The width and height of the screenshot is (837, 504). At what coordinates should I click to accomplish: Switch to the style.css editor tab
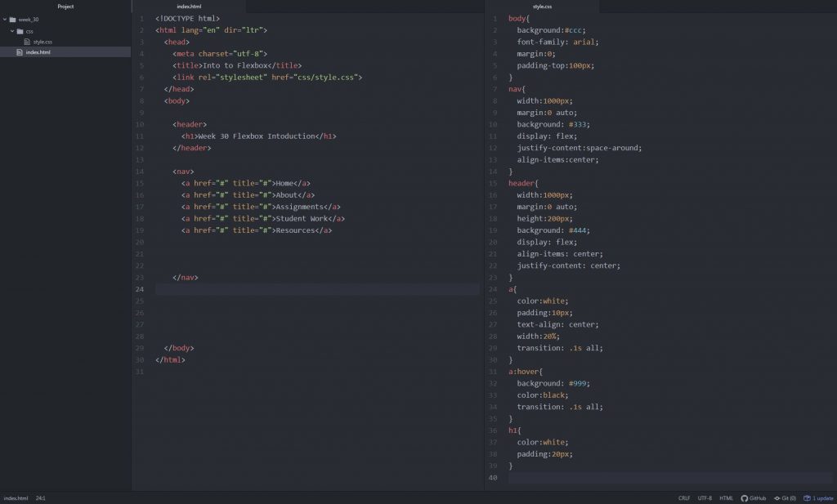[543, 7]
